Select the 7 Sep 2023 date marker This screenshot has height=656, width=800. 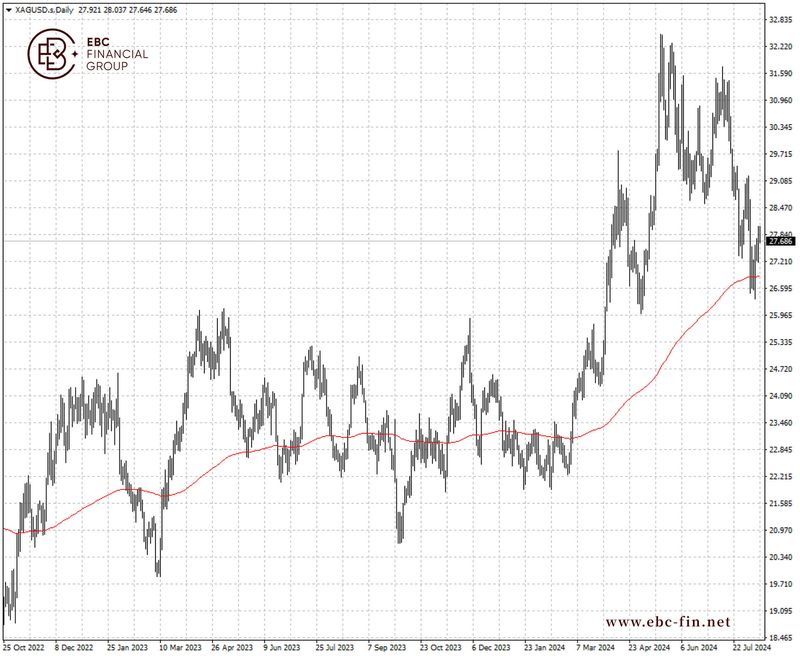click(387, 647)
